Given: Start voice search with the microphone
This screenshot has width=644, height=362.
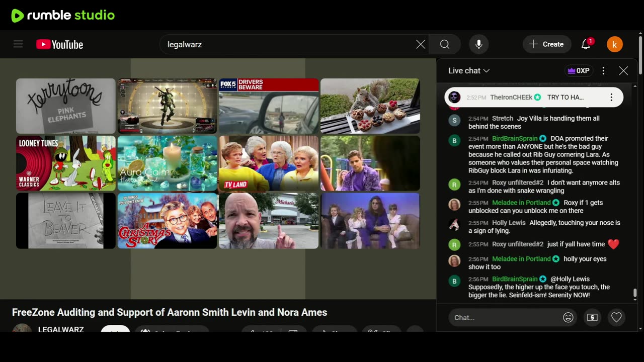Looking at the screenshot, I should click(x=479, y=44).
